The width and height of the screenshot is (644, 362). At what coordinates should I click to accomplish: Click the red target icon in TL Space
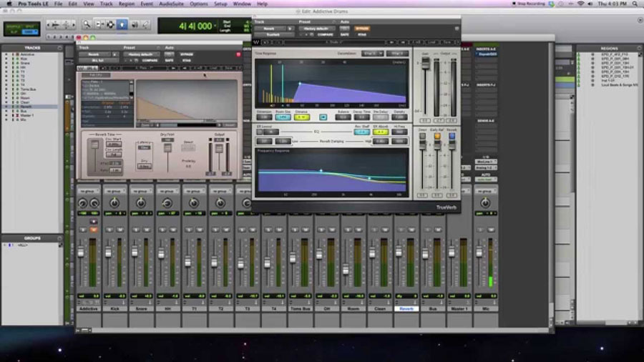(x=238, y=54)
